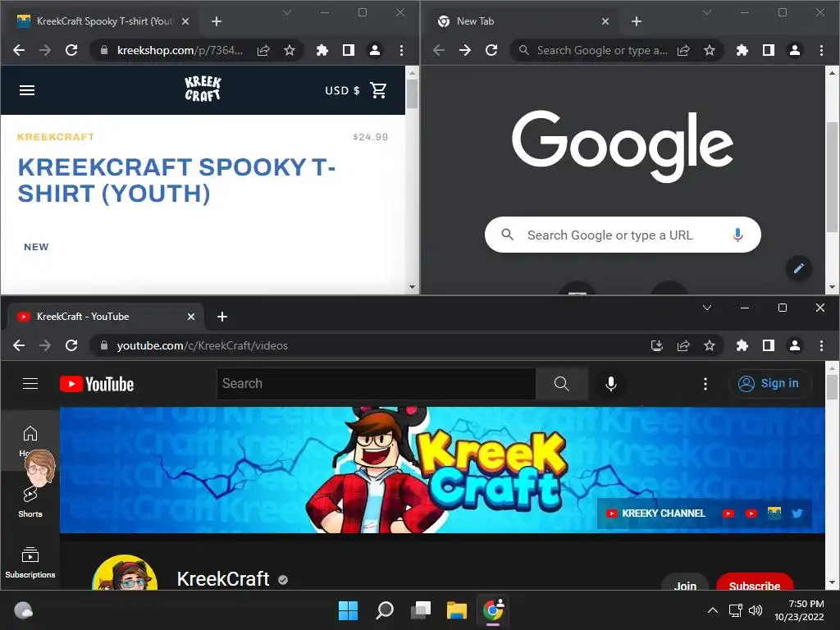Open tab search in KreekShop window

click(x=287, y=12)
